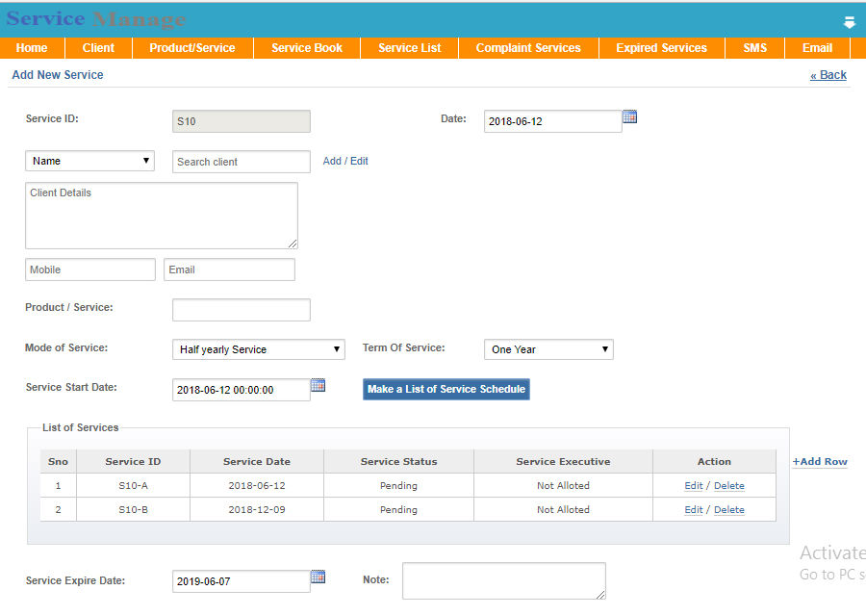
Task: Switch to Expired Services tab
Action: (661, 48)
